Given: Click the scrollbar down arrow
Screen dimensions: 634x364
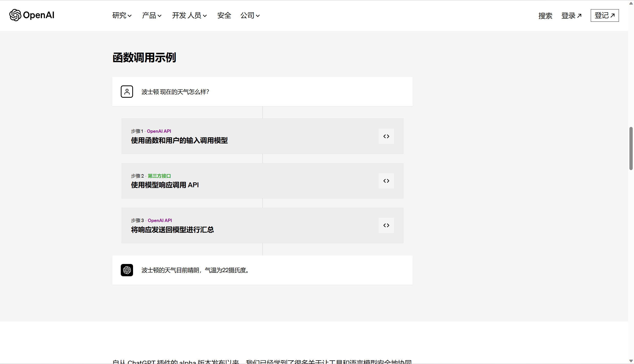Looking at the screenshot, I should point(631,361).
